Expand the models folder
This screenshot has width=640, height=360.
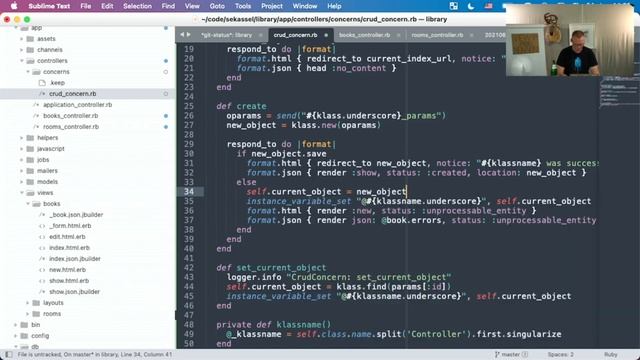[x=22, y=182]
